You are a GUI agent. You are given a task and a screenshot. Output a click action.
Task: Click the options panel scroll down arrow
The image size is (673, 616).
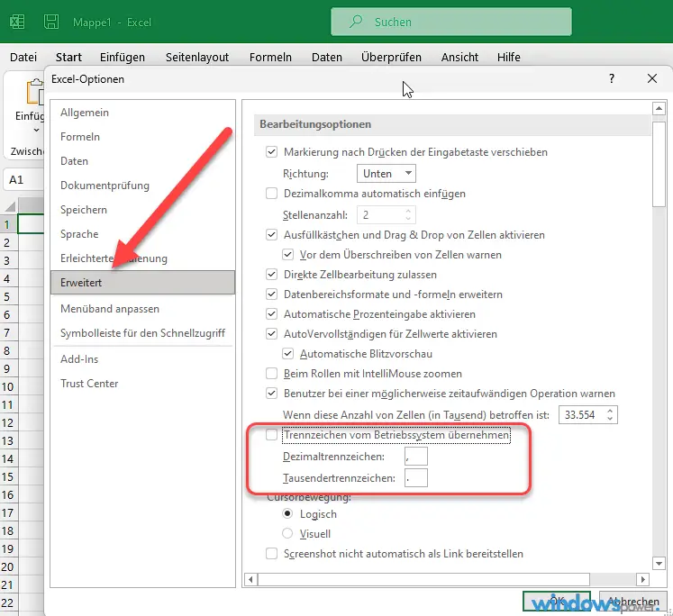659,563
